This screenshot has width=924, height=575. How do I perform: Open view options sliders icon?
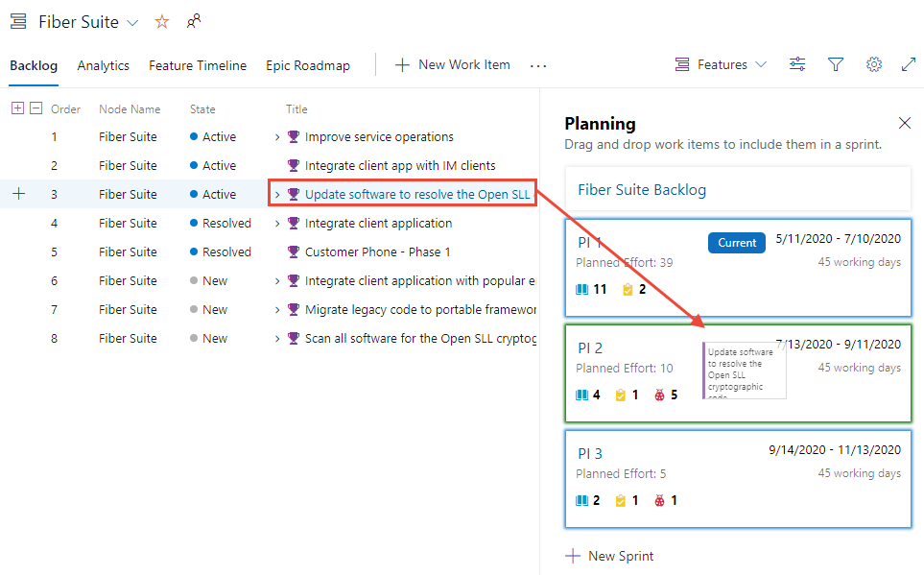(x=797, y=64)
